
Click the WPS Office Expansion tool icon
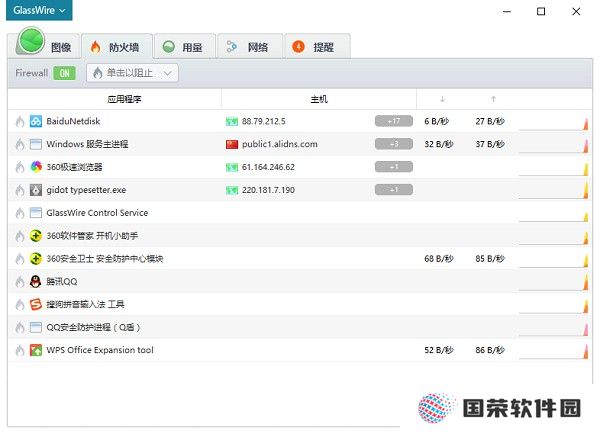[36, 350]
